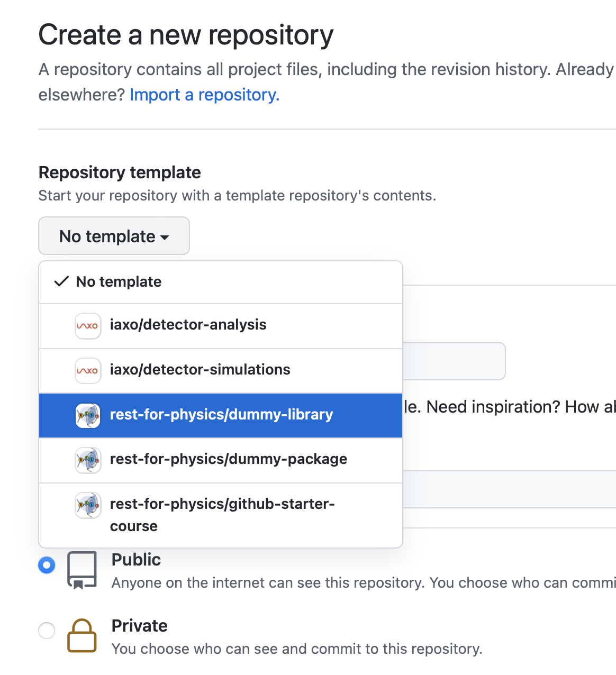Choose iaxo/detector-analysis template

pos(221,326)
